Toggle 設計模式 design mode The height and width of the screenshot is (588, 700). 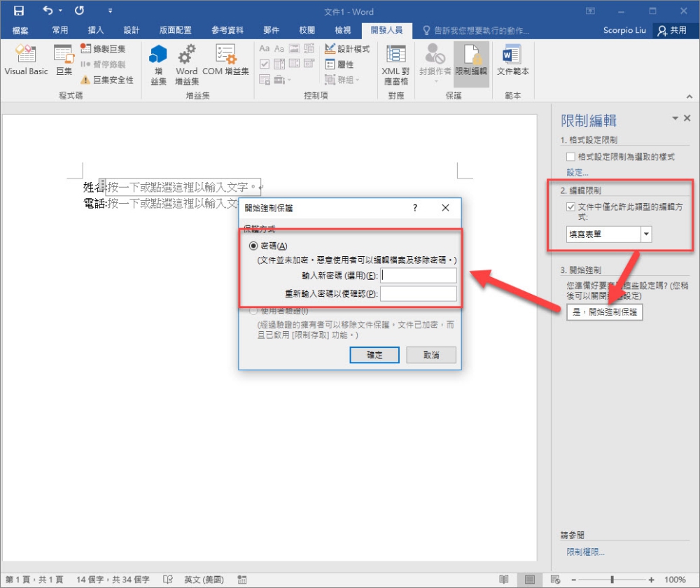[x=347, y=49]
